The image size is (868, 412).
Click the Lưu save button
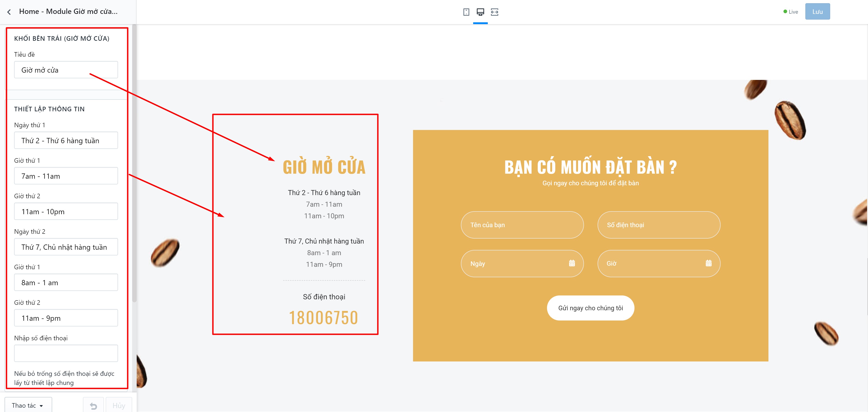click(817, 11)
